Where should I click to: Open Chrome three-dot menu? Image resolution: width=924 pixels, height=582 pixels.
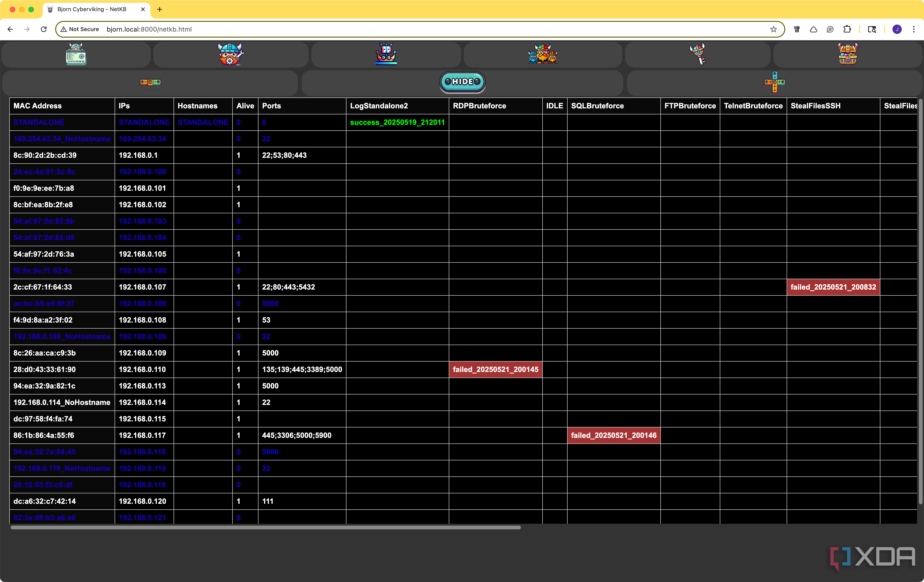point(914,29)
